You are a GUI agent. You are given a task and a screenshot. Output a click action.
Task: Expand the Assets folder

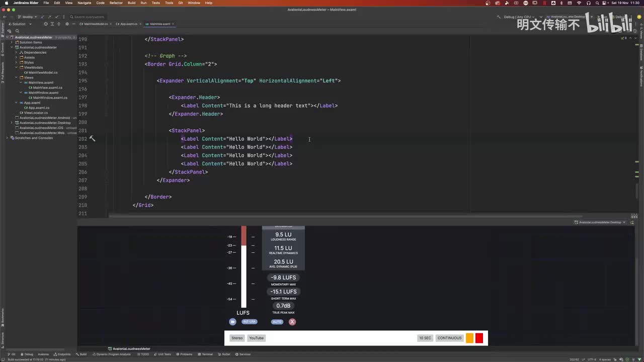click(x=16, y=57)
